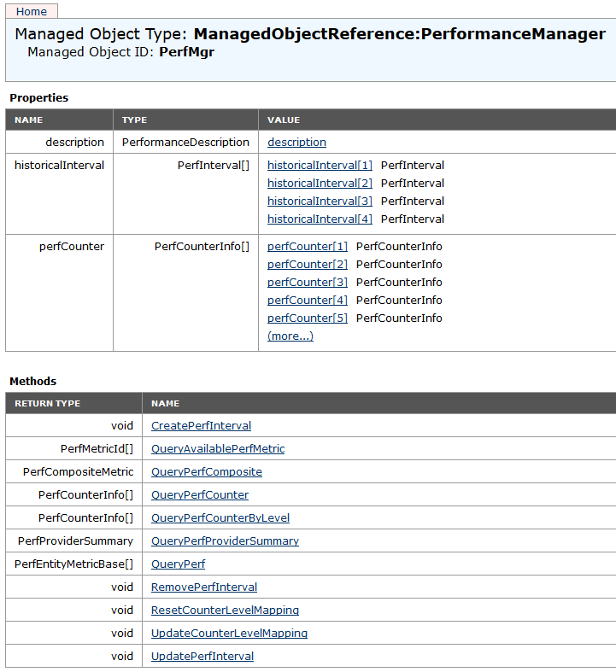Open UpdatePerfInterval method link
This screenshot has width=616, height=672.
point(202,657)
